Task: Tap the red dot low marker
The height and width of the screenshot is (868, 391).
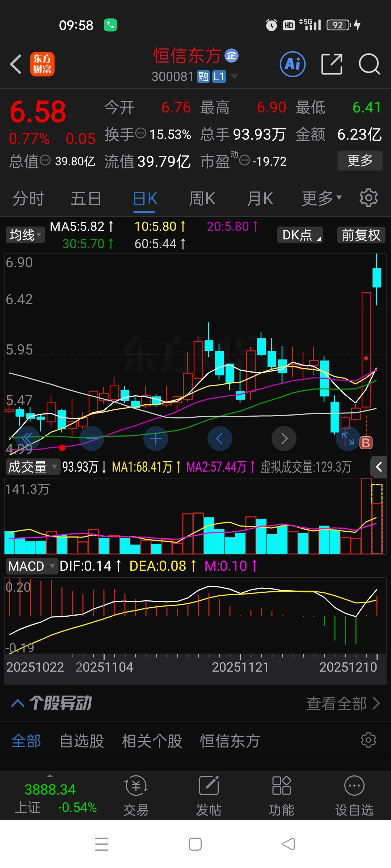Action: pos(62,448)
